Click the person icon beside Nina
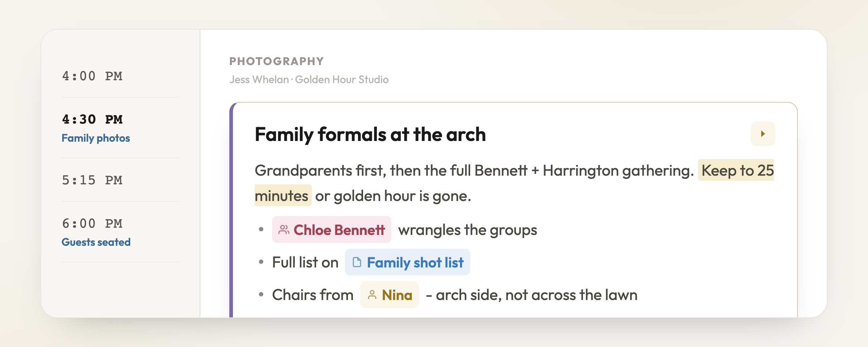This screenshot has width=868, height=347. click(x=372, y=295)
